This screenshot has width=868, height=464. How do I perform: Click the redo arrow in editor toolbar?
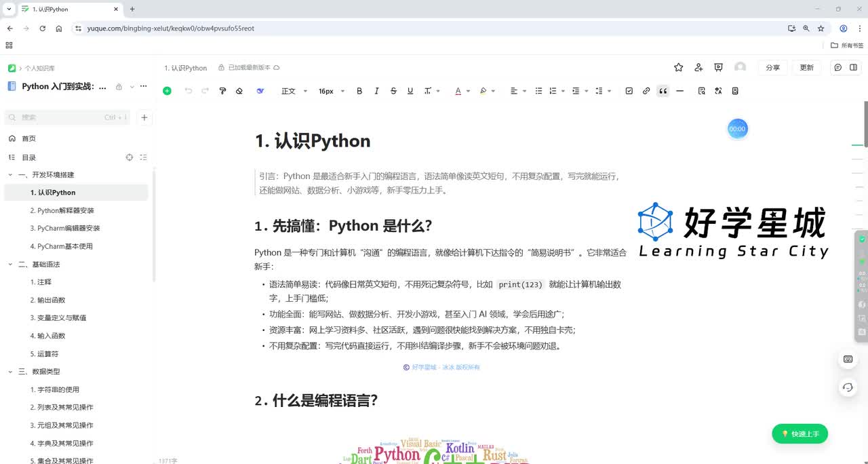[205, 91]
